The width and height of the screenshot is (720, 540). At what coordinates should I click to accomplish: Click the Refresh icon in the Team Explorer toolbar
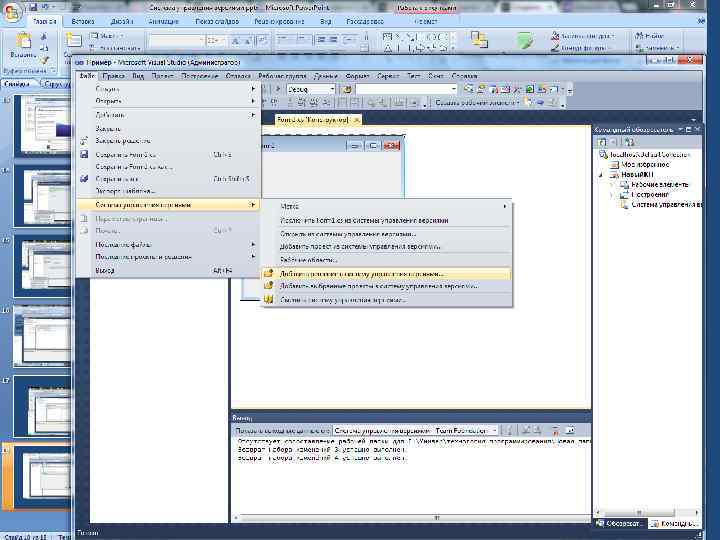pos(602,142)
